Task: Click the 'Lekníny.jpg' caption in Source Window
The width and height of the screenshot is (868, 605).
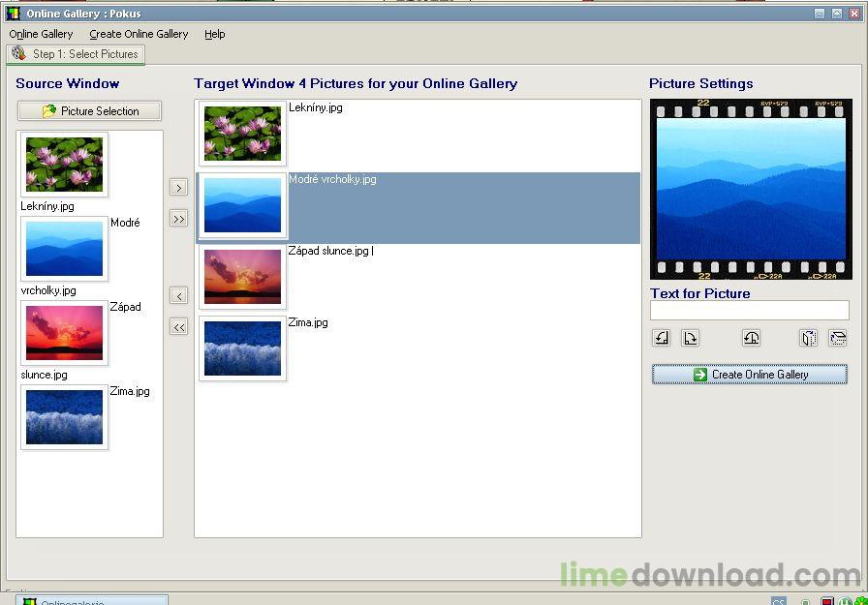Action: (47, 206)
